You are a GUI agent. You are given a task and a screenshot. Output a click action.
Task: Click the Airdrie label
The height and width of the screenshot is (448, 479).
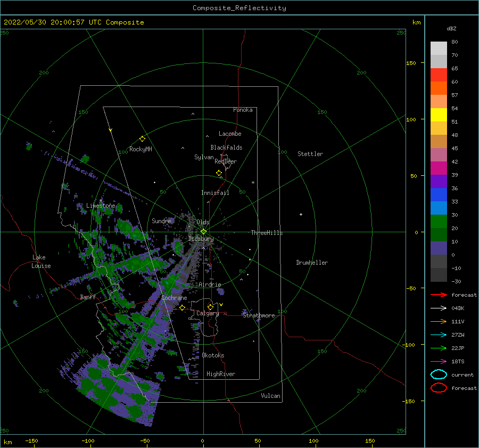pos(210,284)
